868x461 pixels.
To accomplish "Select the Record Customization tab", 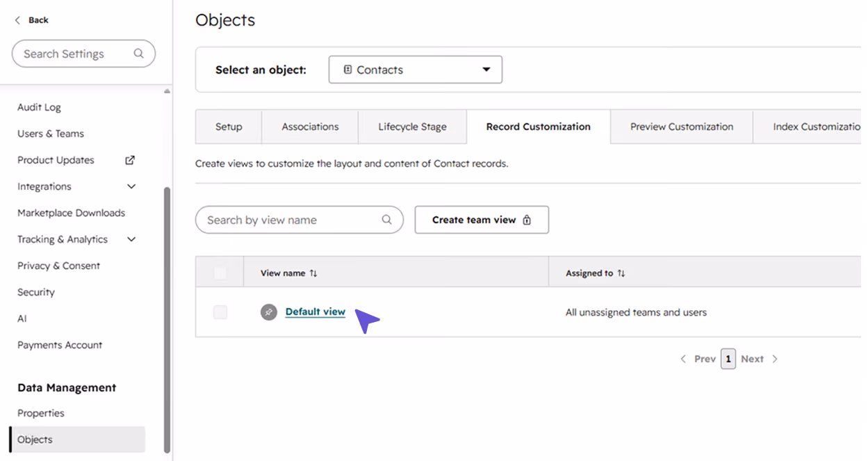I will pos(539,127).
